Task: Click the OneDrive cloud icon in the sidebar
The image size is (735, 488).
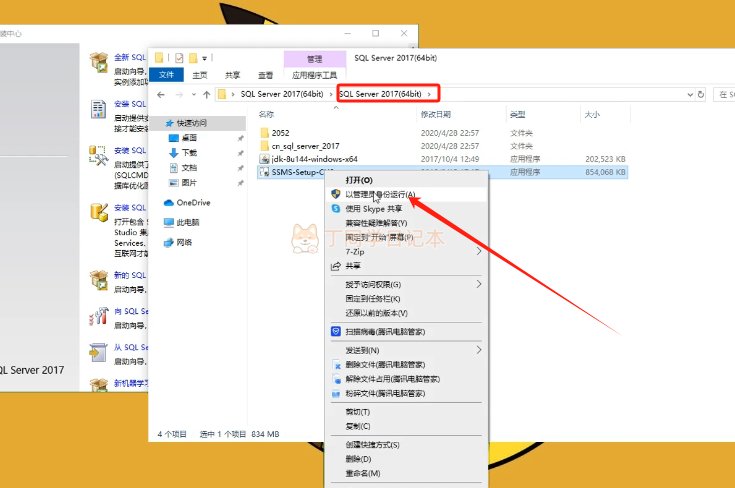Action: pyautogui.click(x=168, y=203)
